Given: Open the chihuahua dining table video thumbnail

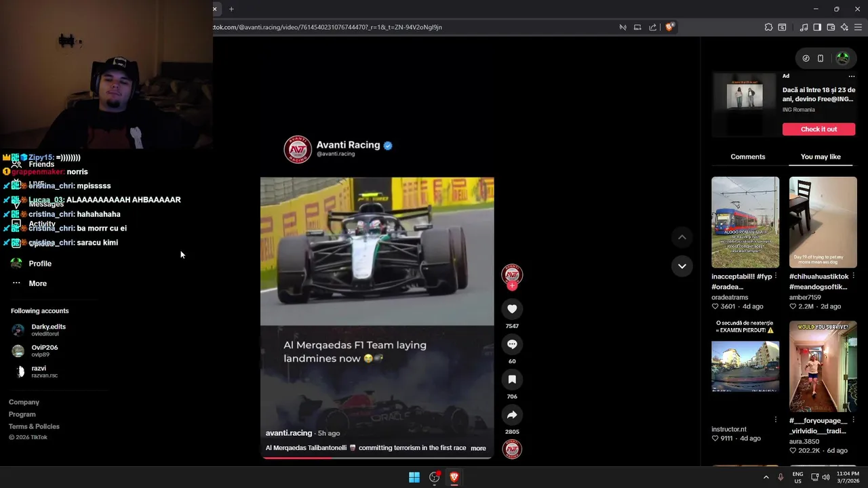Looking at the screenshot, I should click(x=823, y=222).
